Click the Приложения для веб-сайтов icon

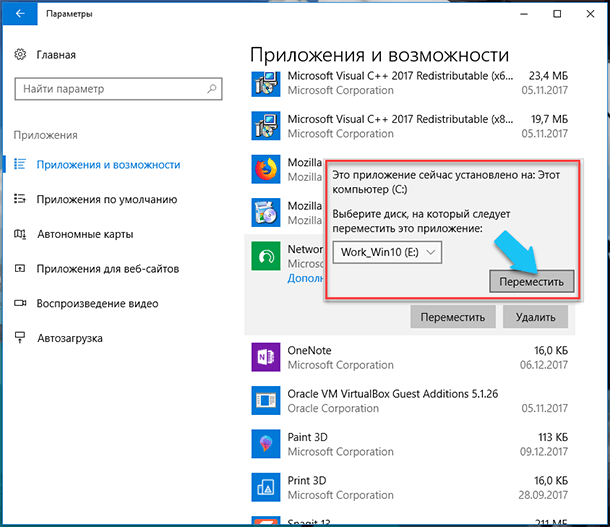20,268
